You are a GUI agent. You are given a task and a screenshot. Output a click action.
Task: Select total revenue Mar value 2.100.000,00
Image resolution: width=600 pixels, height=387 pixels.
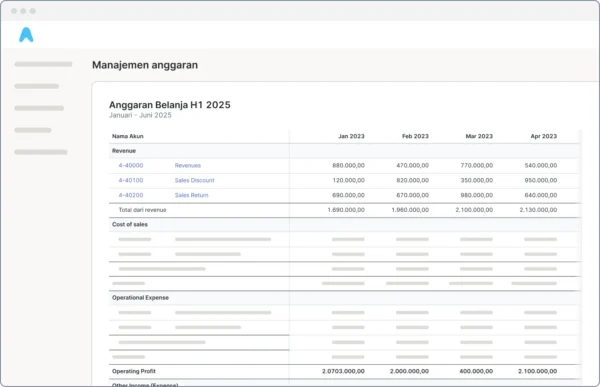coord(474,210)
